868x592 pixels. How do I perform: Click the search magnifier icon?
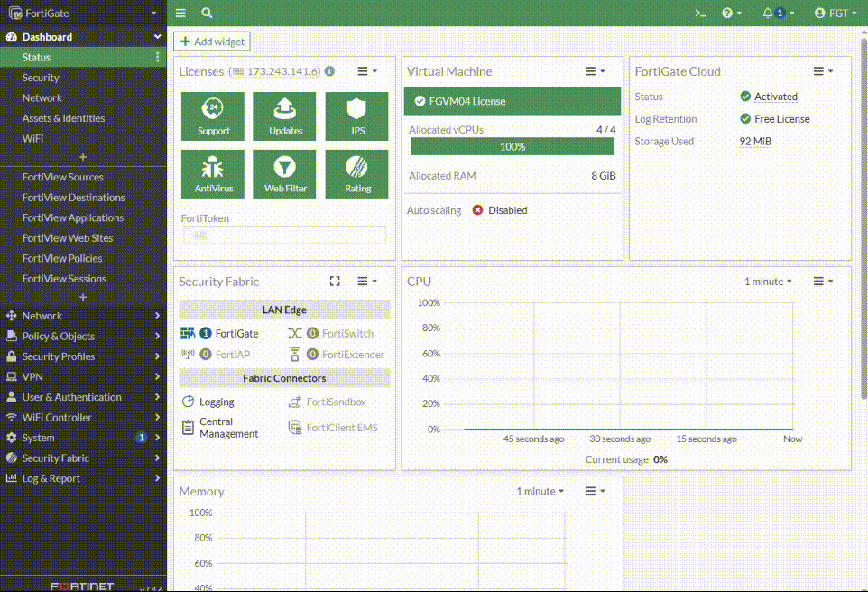pyautogui.click(x=208, y=14)
